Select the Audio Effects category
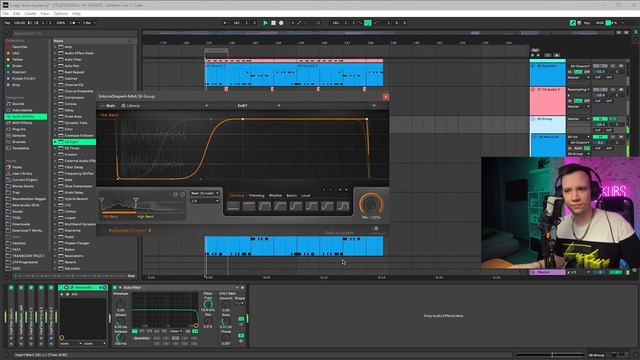The height and width of the screenshot is (360, 640). point(26,117)
